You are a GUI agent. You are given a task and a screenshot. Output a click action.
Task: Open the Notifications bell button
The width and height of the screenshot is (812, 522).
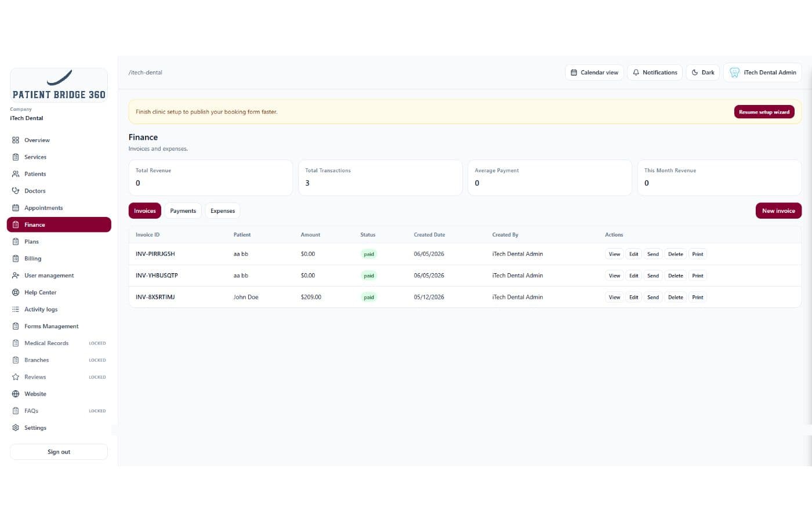pyautogui.click(x=655, y=72)
